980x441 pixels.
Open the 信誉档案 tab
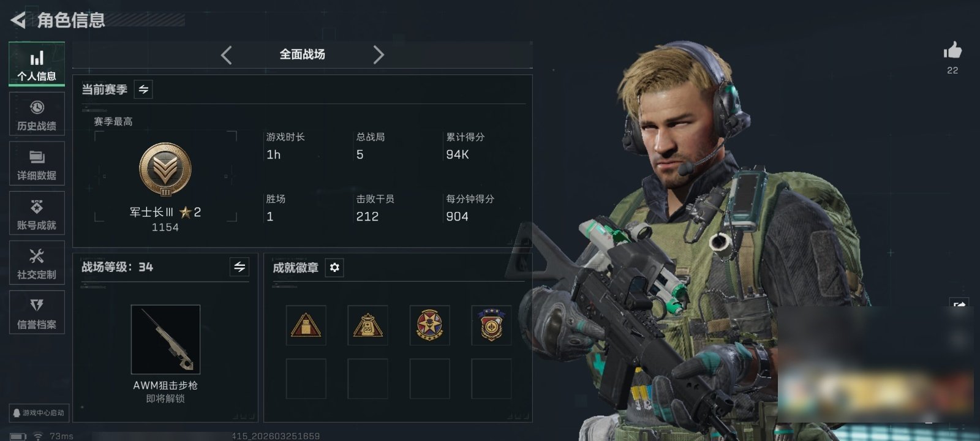coord(37,312)
